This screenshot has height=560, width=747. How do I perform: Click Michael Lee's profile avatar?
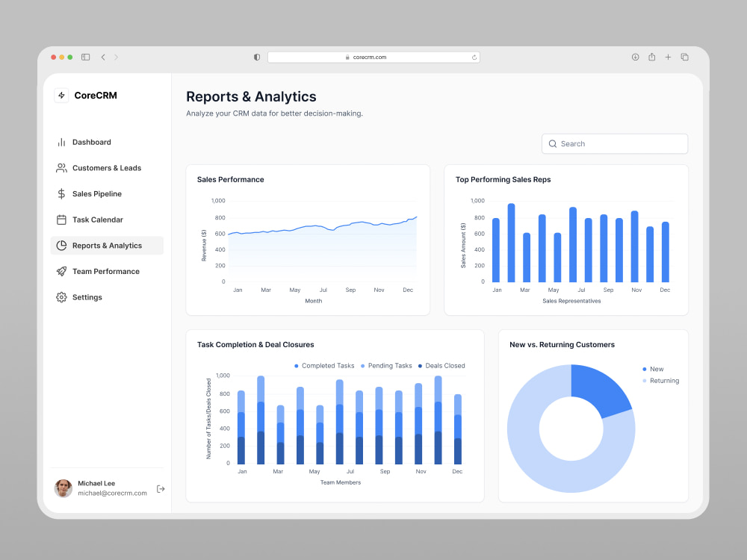click(x=63, y=488)
